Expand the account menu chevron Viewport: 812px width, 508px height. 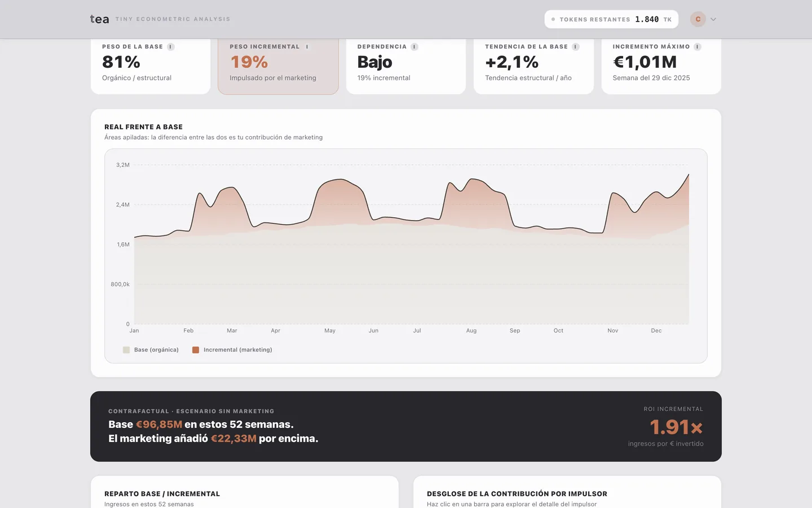pyautogui.click(x=713, y=19)
